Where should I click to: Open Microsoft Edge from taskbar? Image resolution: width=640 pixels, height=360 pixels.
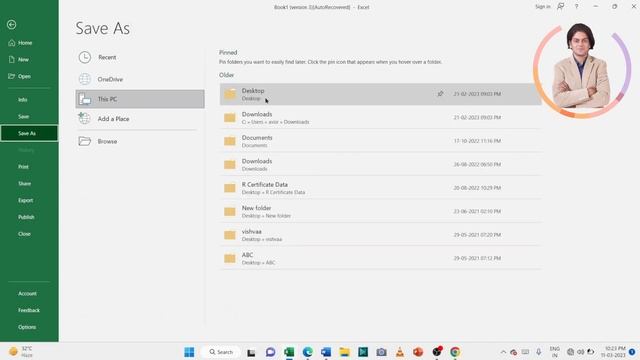coord(307,352)
